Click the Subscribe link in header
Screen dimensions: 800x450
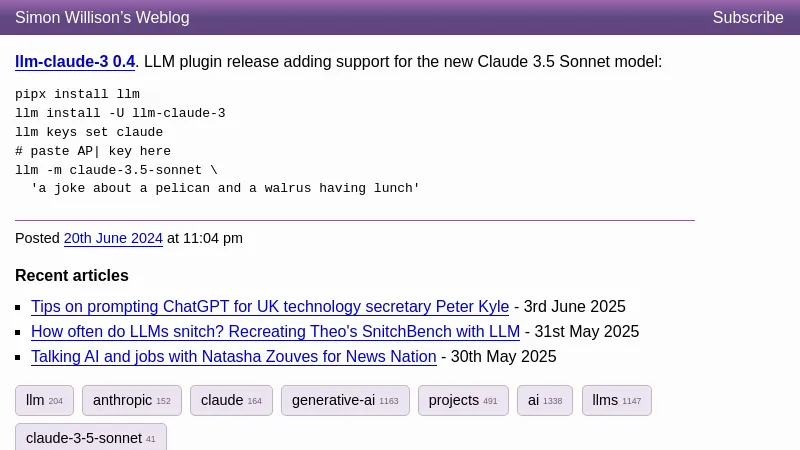[747, 17]
